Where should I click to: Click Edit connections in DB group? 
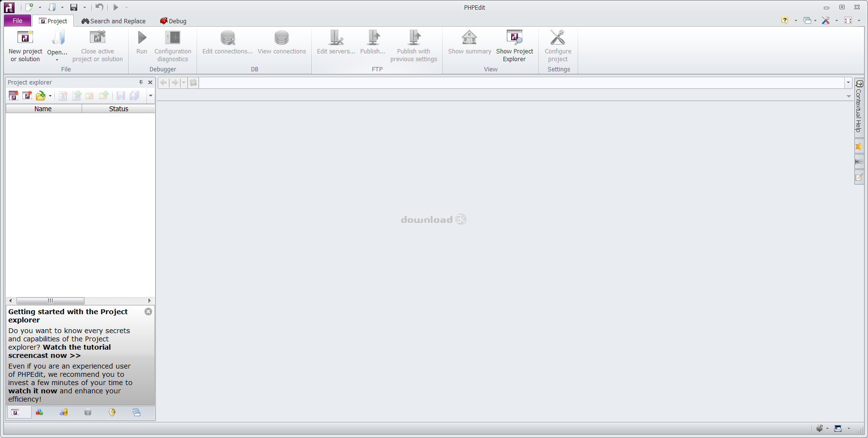[x=228, y=43]
